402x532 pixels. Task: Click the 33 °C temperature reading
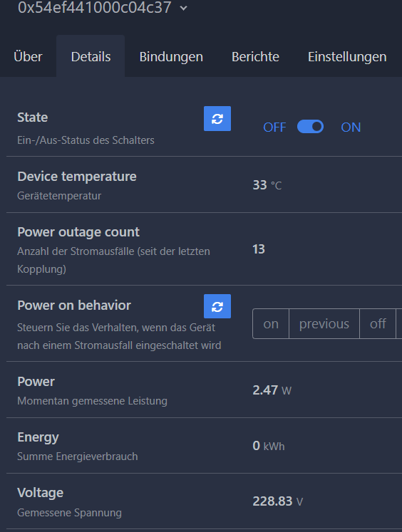[267, 185]
